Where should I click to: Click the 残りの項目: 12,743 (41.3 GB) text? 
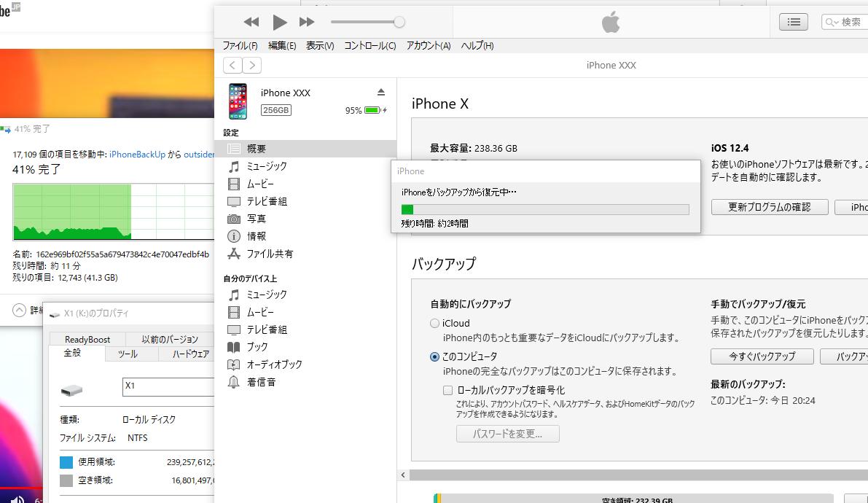pyautogui.click(x=66, y=278)
